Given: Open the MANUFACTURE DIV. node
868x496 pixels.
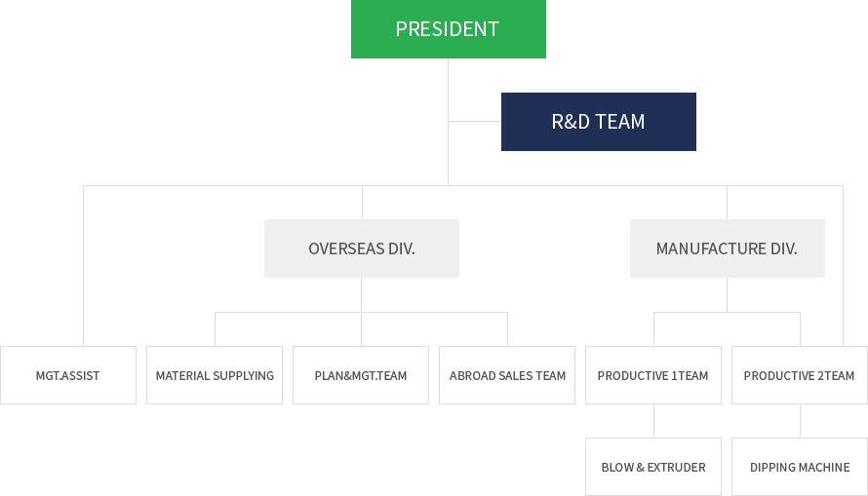Looking at the screenshot, I should [727, 248].
